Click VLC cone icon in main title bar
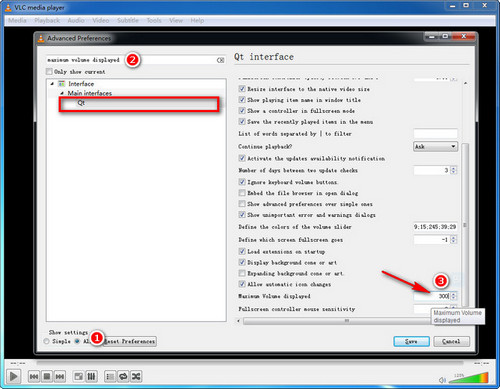Screen dimensions: 500x389 [x=8, y=7]
